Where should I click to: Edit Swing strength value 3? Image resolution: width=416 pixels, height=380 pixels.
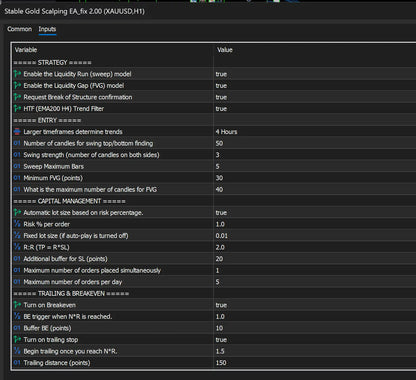pos(218,155)
